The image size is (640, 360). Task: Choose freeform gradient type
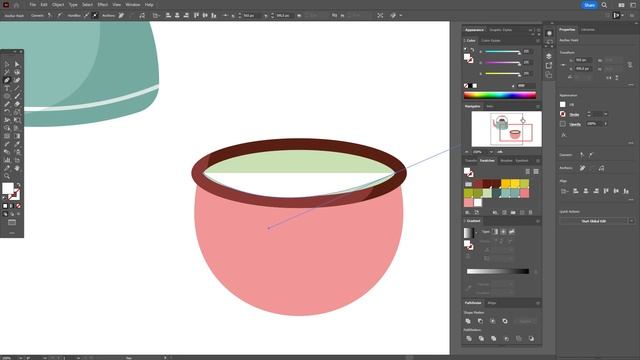[x=511, y=231]
